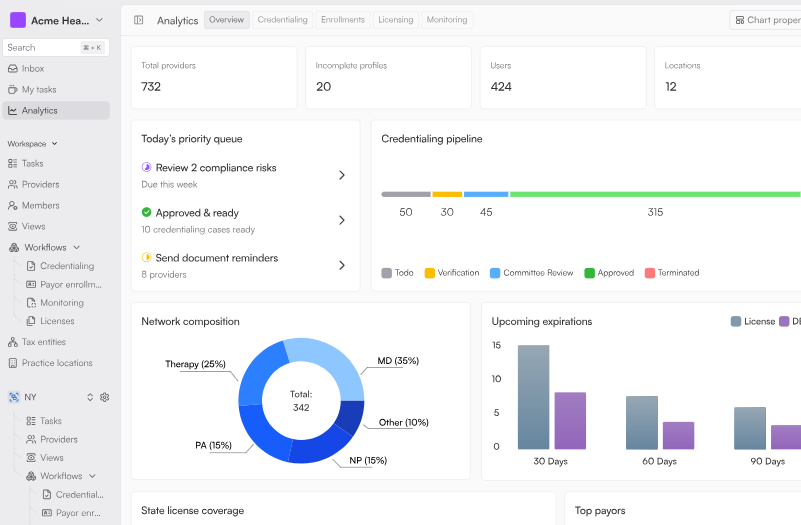The image size is (801, 525).
Task: Click the Committee Review legend swatch
Action: tap(495, 273)
